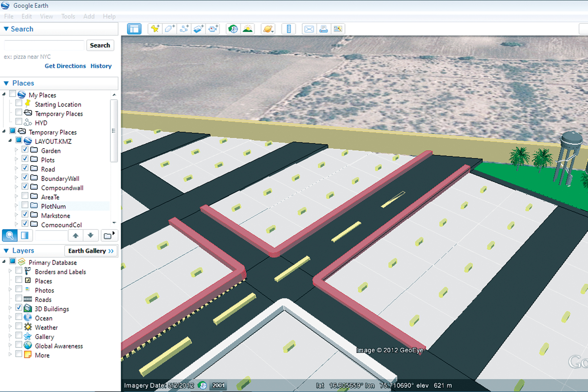The height and width of the screenshot is (392, 588).
Task: Toggle the Places split panel icon
Action: point(25,236)
